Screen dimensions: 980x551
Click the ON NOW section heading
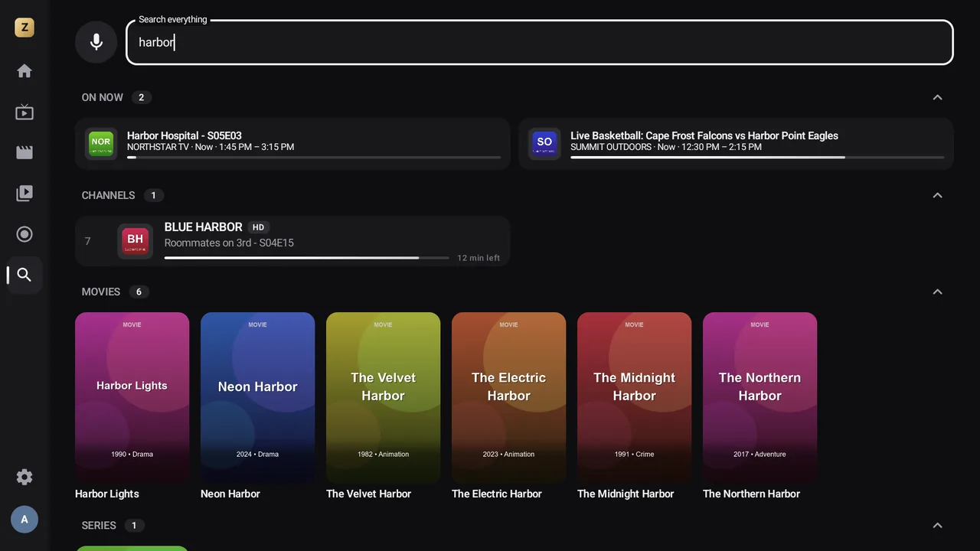tap(103, 97)
